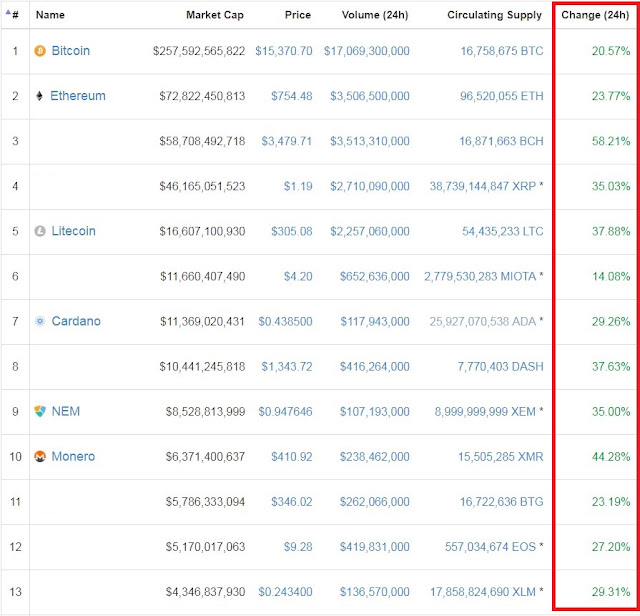Image resolution: width=640 pixels, height=616 pixels.
Task: Click supply 16,722,636 BTG
Action: 502,502
